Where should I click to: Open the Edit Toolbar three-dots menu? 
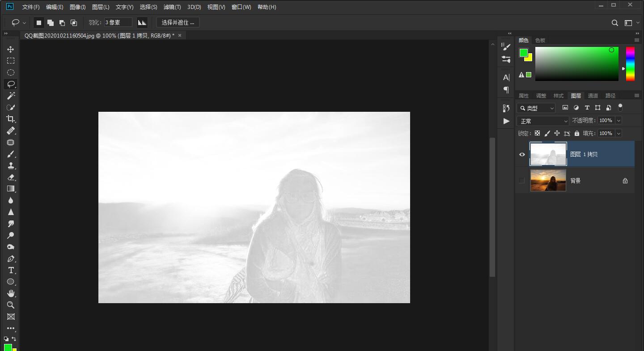11,328
